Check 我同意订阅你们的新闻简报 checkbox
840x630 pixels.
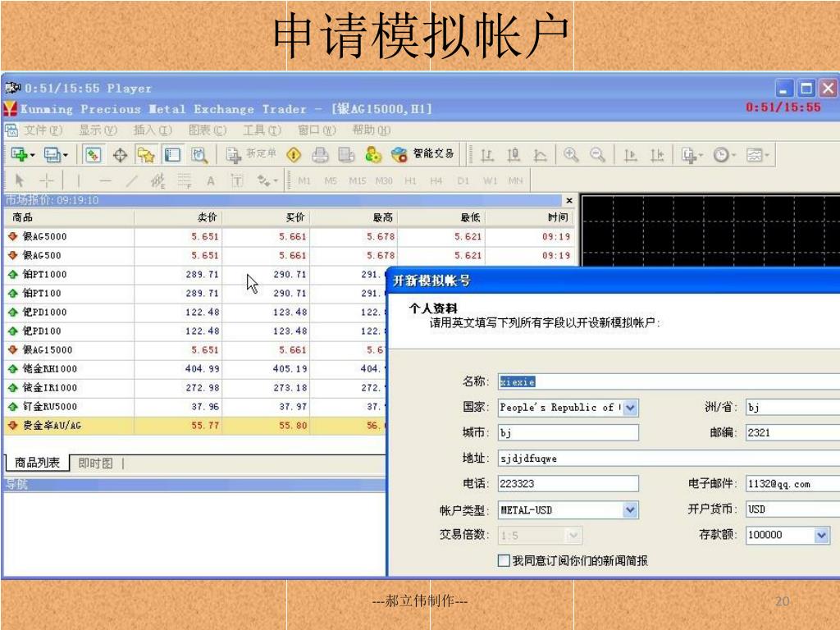click(504, 560)
